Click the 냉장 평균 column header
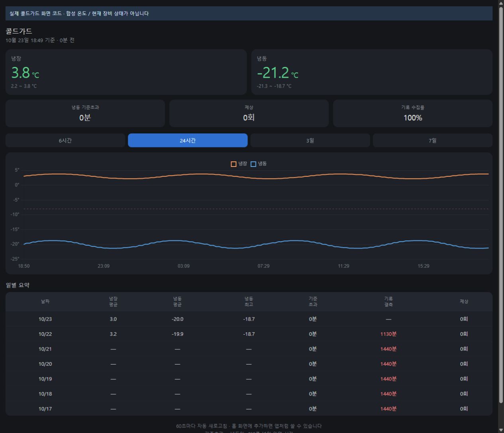504x433 pixels. (x=113, y=302)
